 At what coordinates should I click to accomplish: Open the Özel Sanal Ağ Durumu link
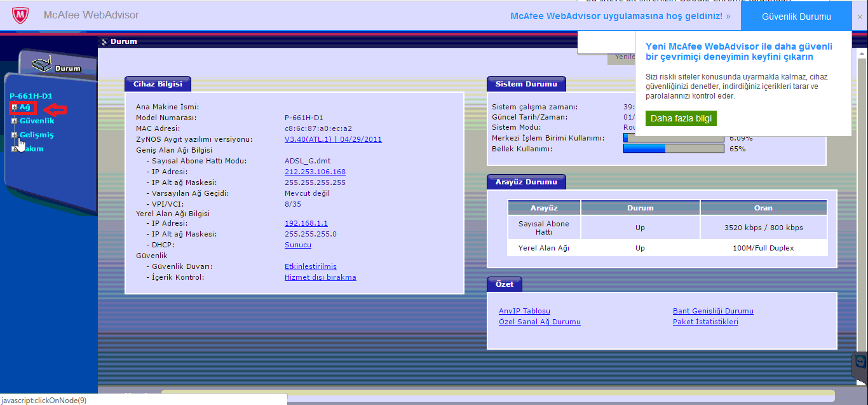coord(539,322)
